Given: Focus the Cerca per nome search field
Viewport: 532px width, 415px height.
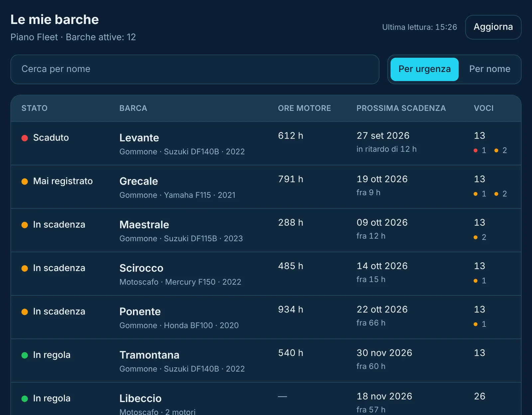Looking at the screenshot, I should (x=195, y=69).
